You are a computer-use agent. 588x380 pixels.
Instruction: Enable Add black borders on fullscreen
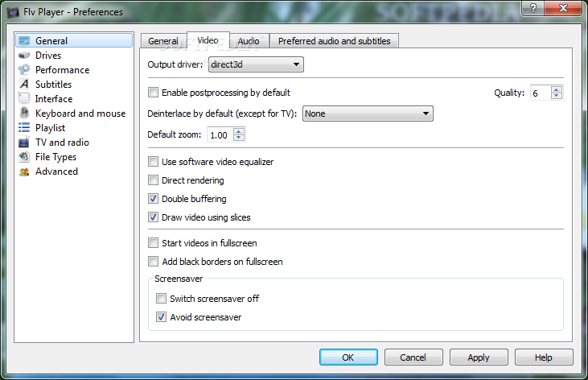click(x=153, y=262)
